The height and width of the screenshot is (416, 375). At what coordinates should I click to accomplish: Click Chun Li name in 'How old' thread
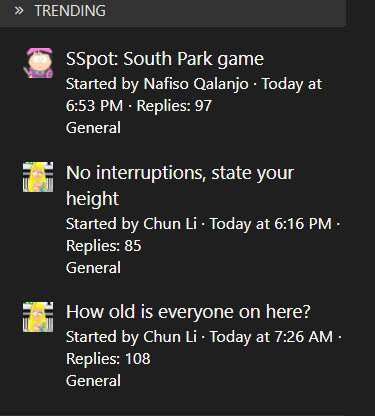click(x=170, y=337)
